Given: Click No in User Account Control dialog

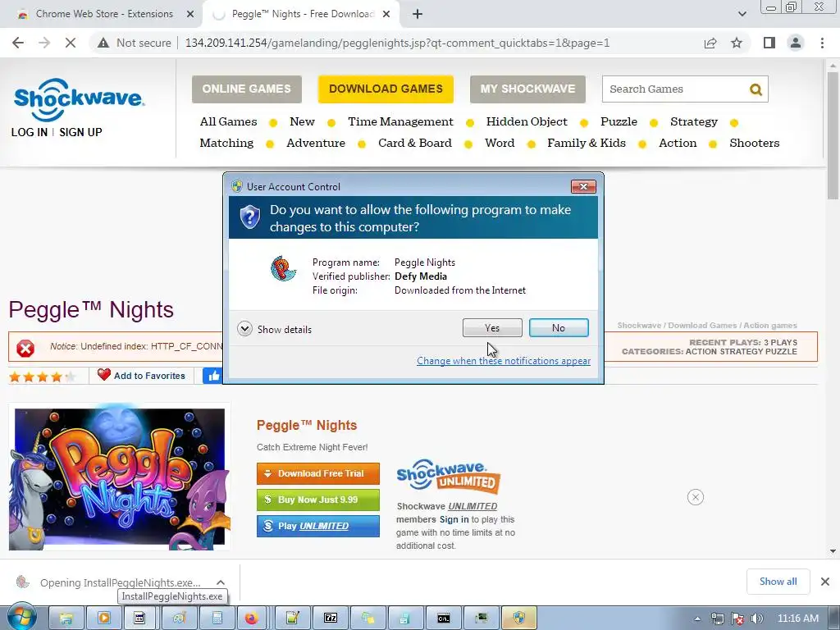Looking at the screenshot, I should (x=558, y=328).
